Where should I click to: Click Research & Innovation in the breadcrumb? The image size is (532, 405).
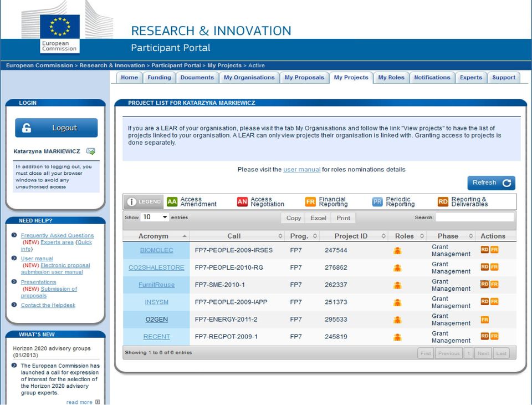pyautogui.click(x=112, y=65)
